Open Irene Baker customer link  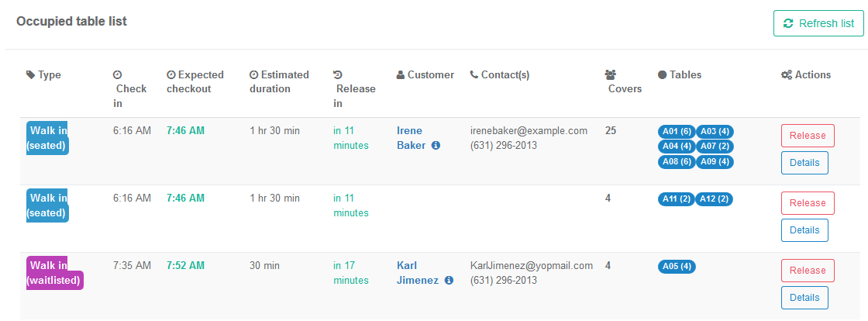[412, 138]
